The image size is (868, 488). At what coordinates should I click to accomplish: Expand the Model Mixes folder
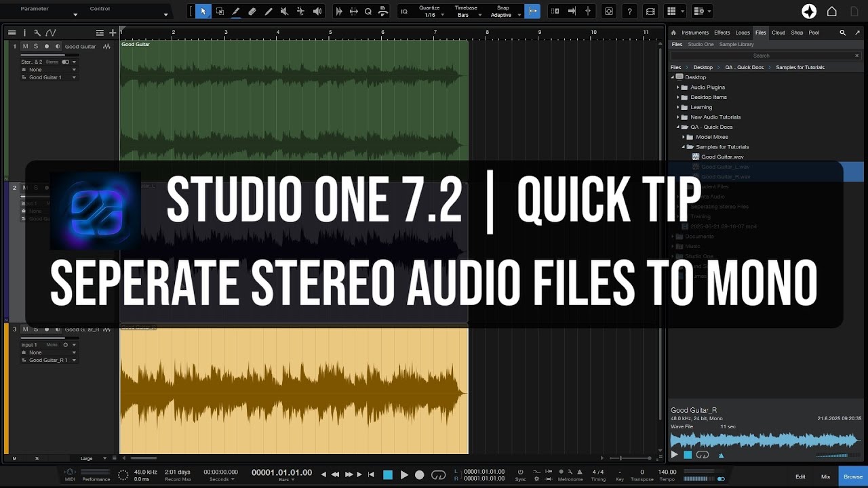coord(684,137)
